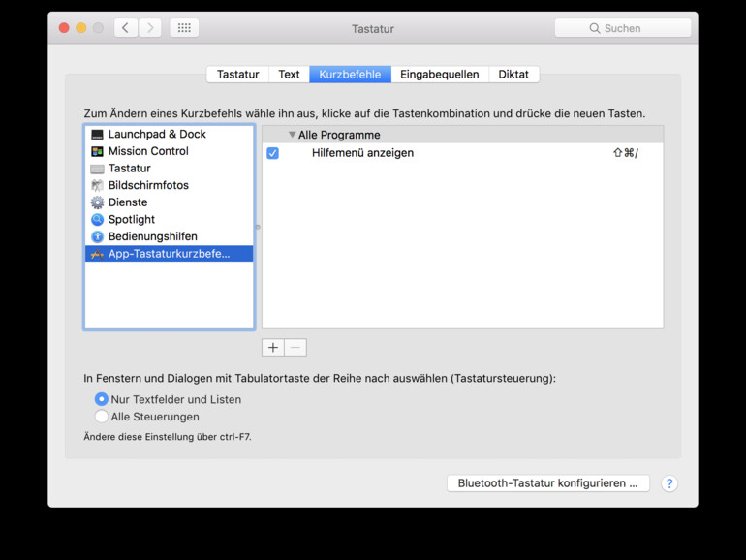746x560 pixels.
Task: Click the Dienste gear icon
Action: tap(97, 202)
